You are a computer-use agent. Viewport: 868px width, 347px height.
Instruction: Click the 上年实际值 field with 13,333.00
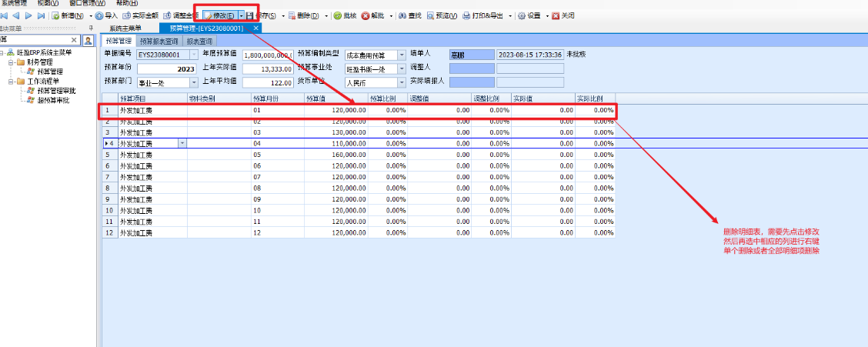click(268, 68)
